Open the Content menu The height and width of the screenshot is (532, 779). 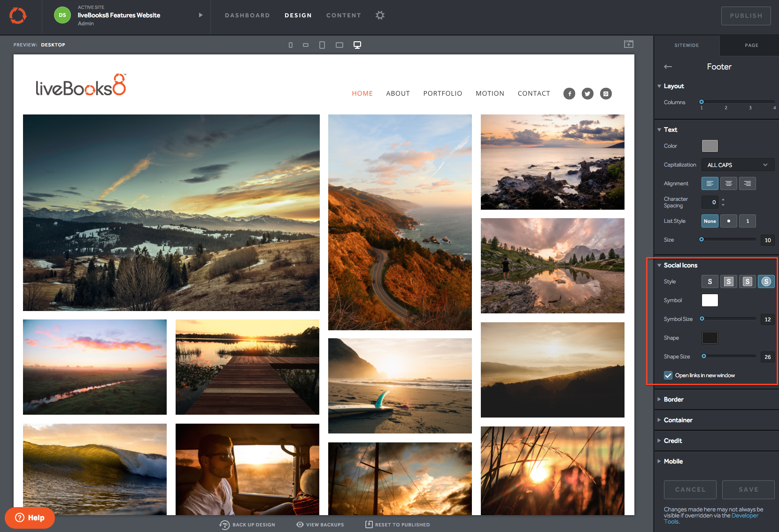pos(344,15)
